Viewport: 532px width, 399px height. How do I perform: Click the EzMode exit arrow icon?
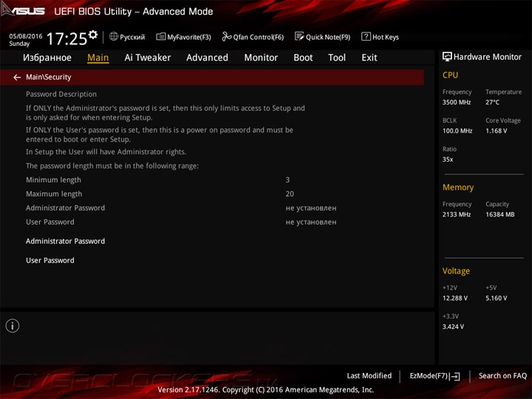(455, 376)
